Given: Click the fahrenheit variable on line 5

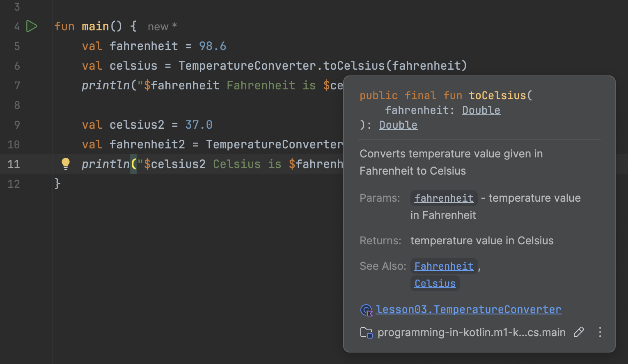Looking at the screenshot, I should pyautogui.click(x=144, y=46).
